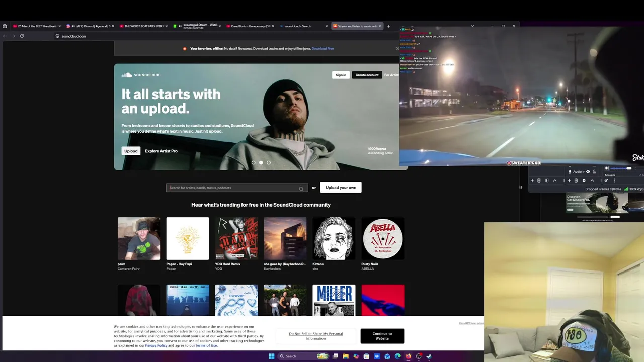Add a scene with OBS Scenes plus icon
Viewport: 644px width, 362px height.
coord(532,180)
